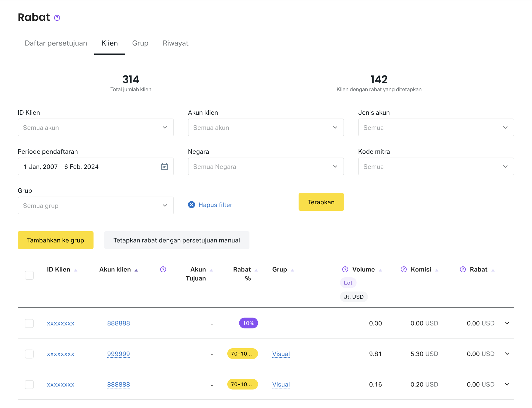532x408 pixels.
Task: Switch to the Riwayat tab
Action: [175, 43]
